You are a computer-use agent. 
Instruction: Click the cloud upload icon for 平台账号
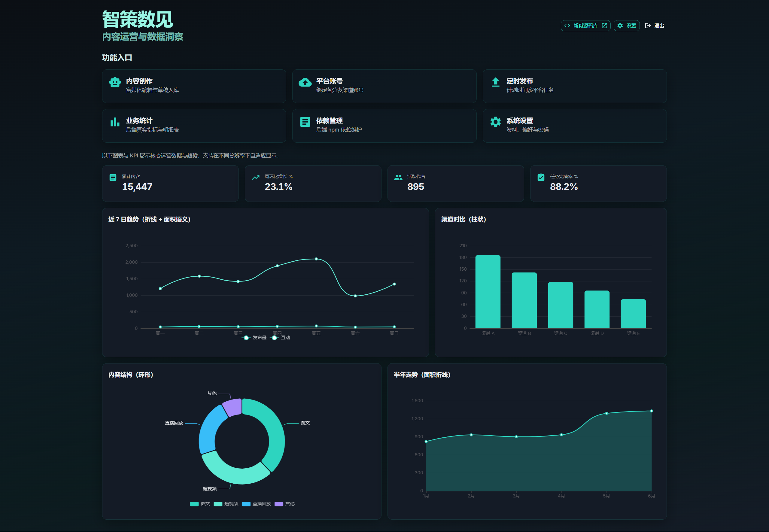tap(305, 82)
